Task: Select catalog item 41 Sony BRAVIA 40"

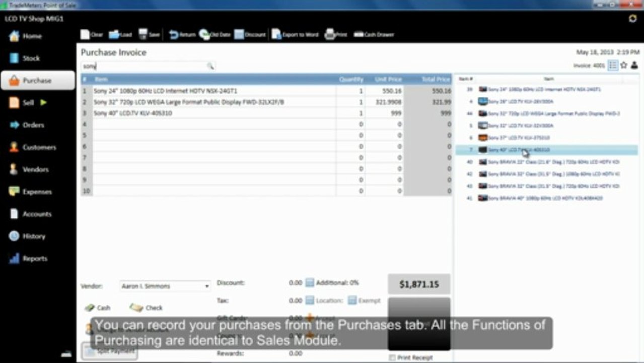Action: click(546, 198)
